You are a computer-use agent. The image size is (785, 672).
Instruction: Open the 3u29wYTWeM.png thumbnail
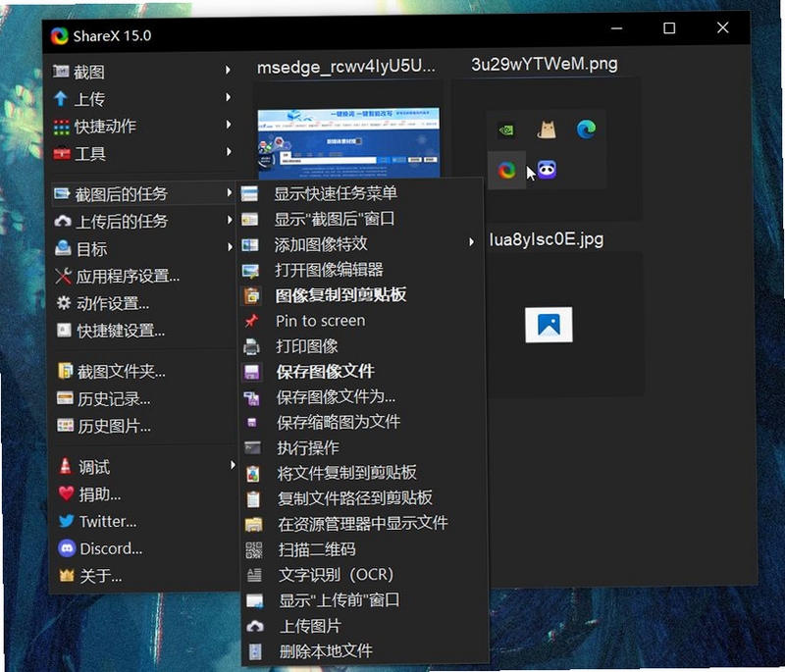point(547,148)
